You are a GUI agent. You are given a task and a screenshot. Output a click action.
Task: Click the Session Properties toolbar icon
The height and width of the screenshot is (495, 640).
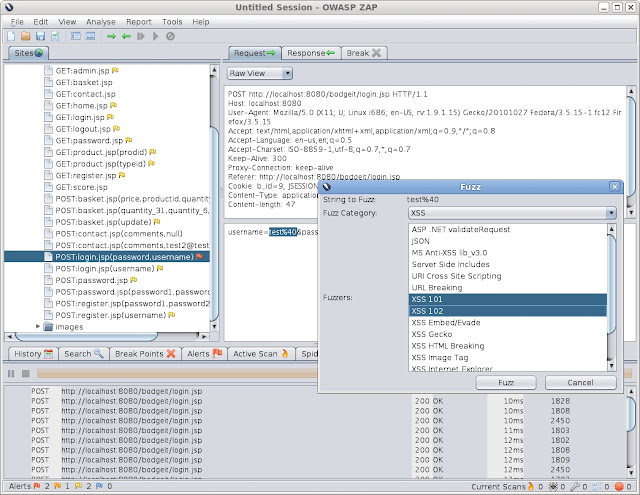tap(55, 36)
